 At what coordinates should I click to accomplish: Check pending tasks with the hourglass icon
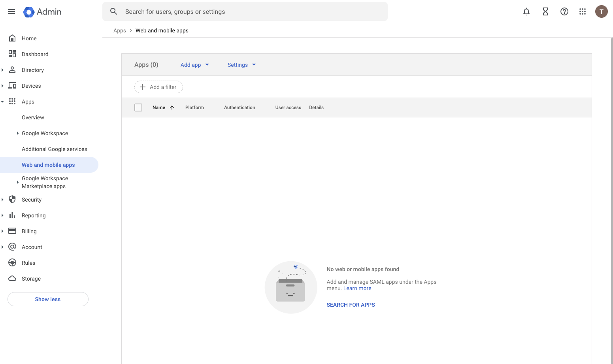click(x=545, y=11)
